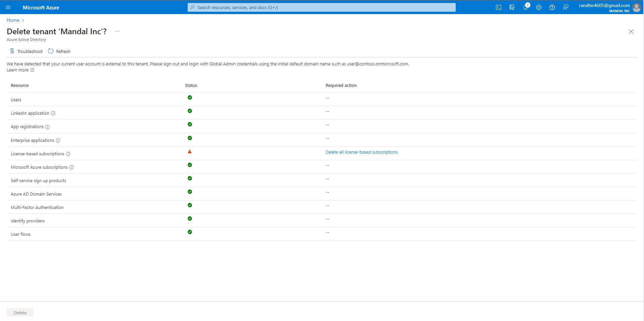Click green check status for App registrations
Viewport: 644px width, 321px height.
pos(190,124)
